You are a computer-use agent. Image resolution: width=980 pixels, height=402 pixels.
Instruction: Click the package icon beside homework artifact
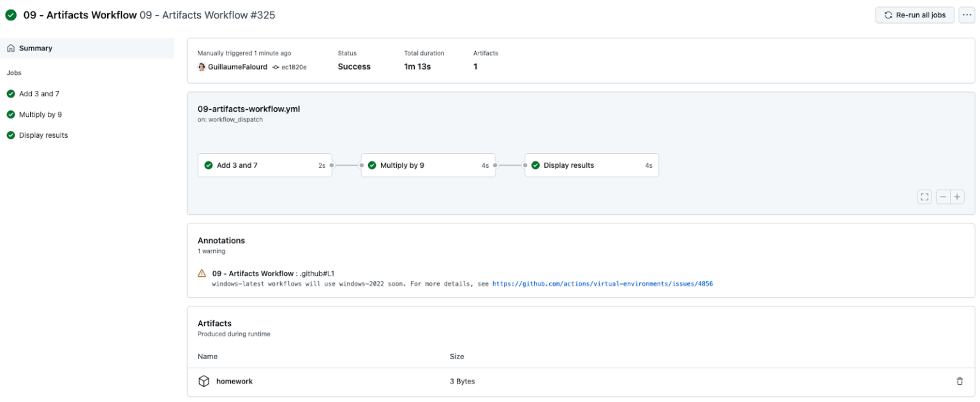coord(204,381)
